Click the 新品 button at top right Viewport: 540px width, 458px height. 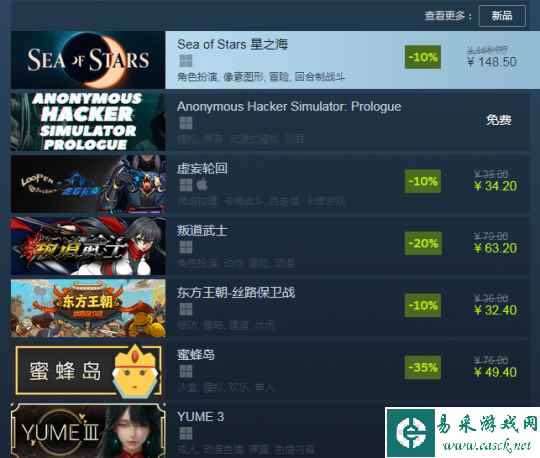tap(502, 16)
